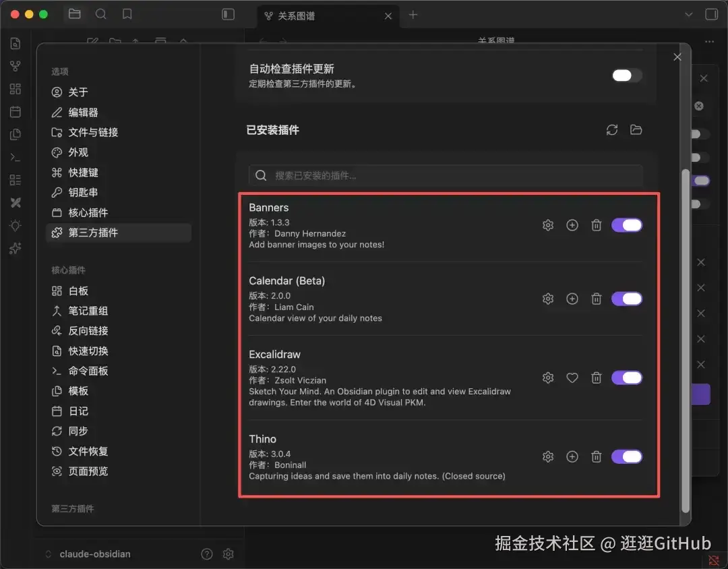This screenshot has width=728, height=569.
Task: Switch to the 关系图谱 tab
Action: pyautogui.click(x=328, y=16)
